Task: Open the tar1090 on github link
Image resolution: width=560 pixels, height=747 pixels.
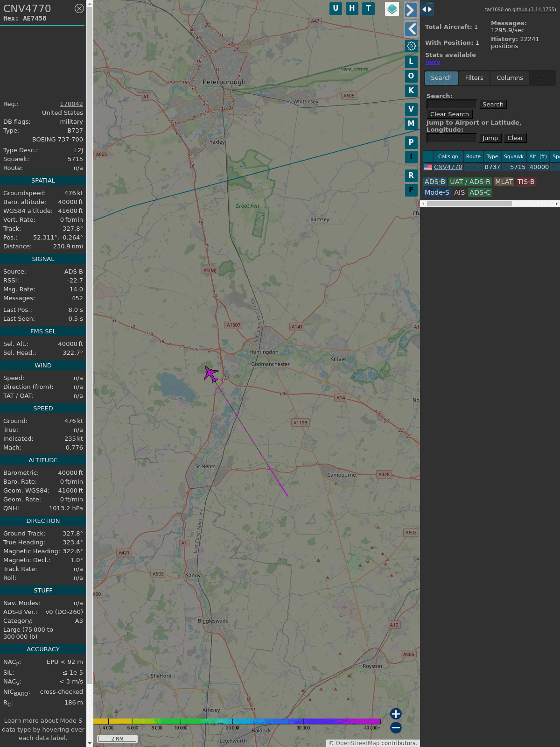Action: click(520, 9)
